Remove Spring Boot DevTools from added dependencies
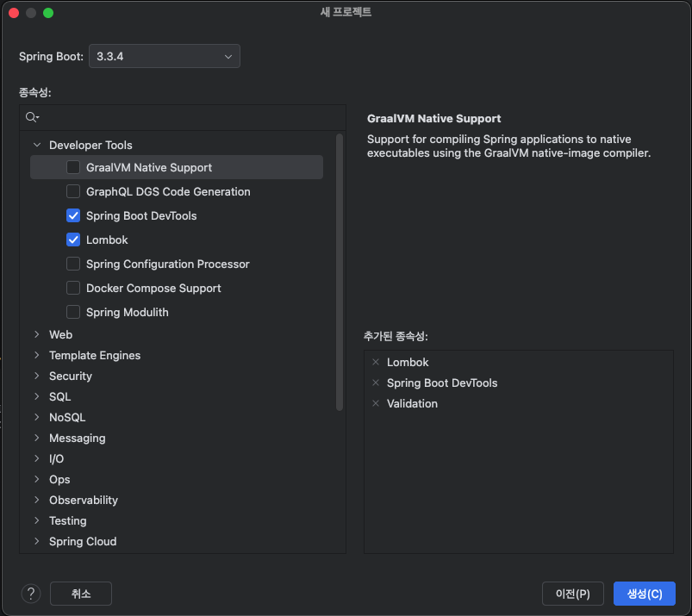 (x=376, y=383)
